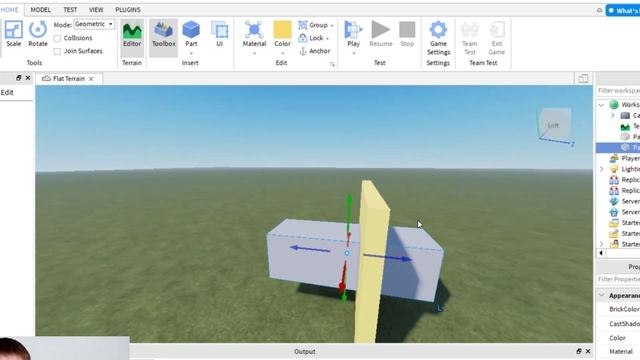
Task: Toggle the Join Surfaces checkbox
Action: click(57, 51)
